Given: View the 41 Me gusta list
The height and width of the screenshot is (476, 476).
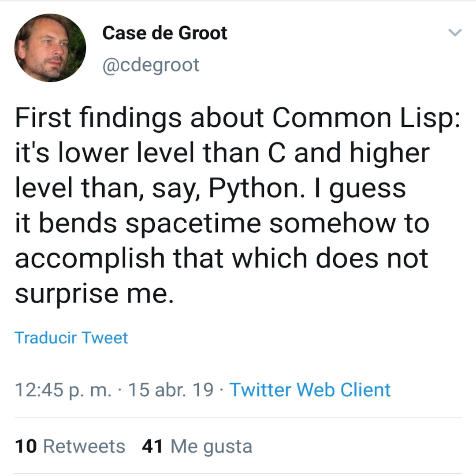Looking at the screenshot, I should pos(197,446).
